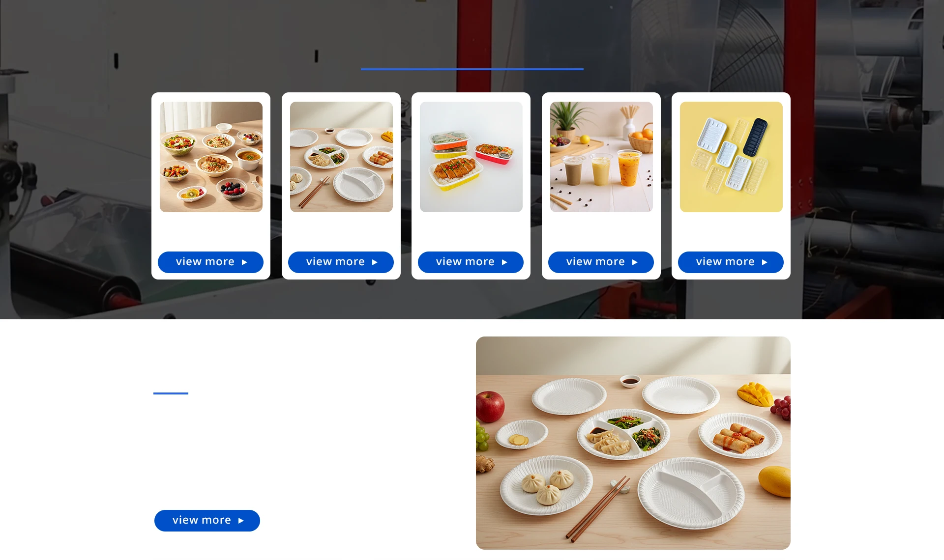Click the arrow icon under the colorful lunch boxes photo
Image resolution: width=944 pixels, height=560 pixels.
[x=504, y=262]
